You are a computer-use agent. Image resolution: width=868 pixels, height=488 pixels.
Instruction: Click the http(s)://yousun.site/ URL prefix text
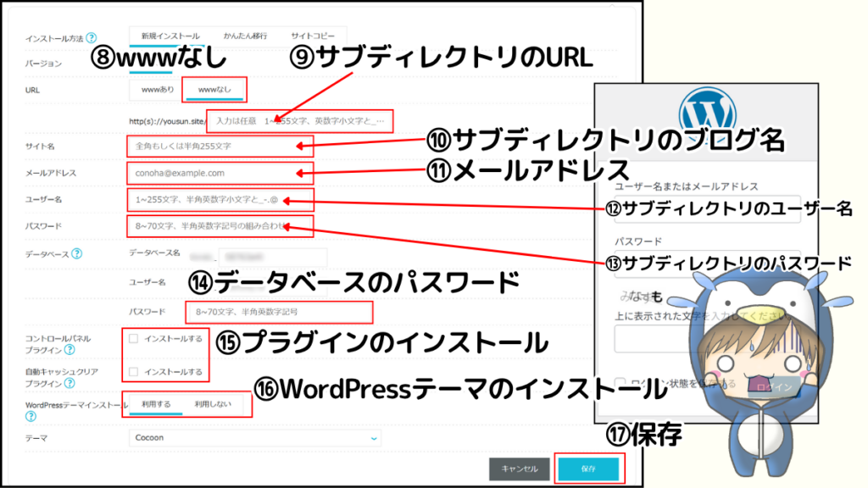coord(167,121)
